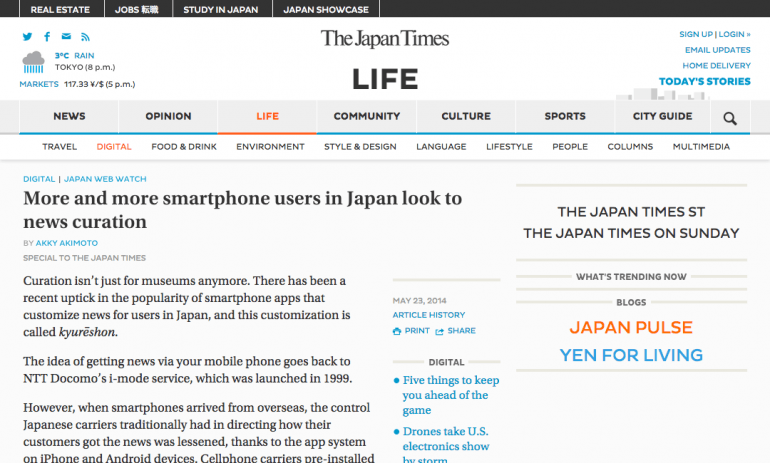
Task: Open JAPAN SHOWCASE top tab
Action: (326, 9)
